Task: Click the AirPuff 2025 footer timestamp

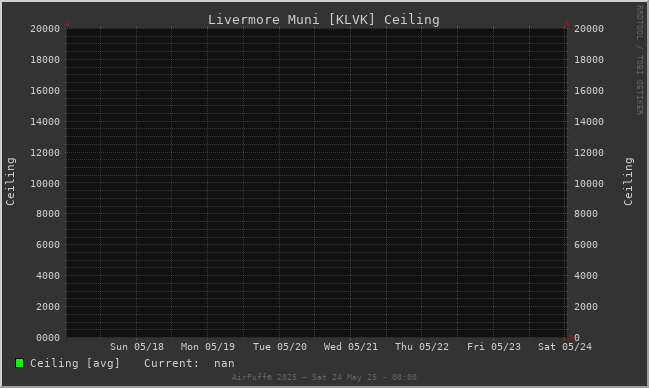Action: click(324, 377)
